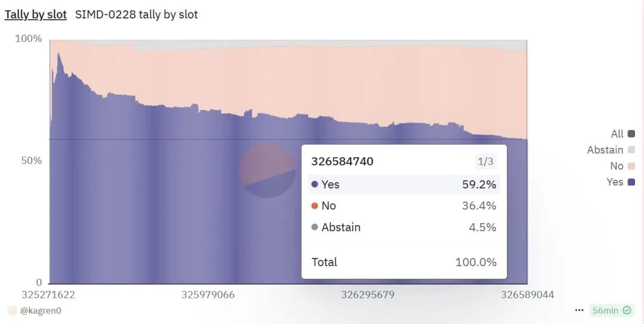Click the purple dot beside Yes in tooltip
The height and width of the screenshot is (324, 644).
coord(315,185)
